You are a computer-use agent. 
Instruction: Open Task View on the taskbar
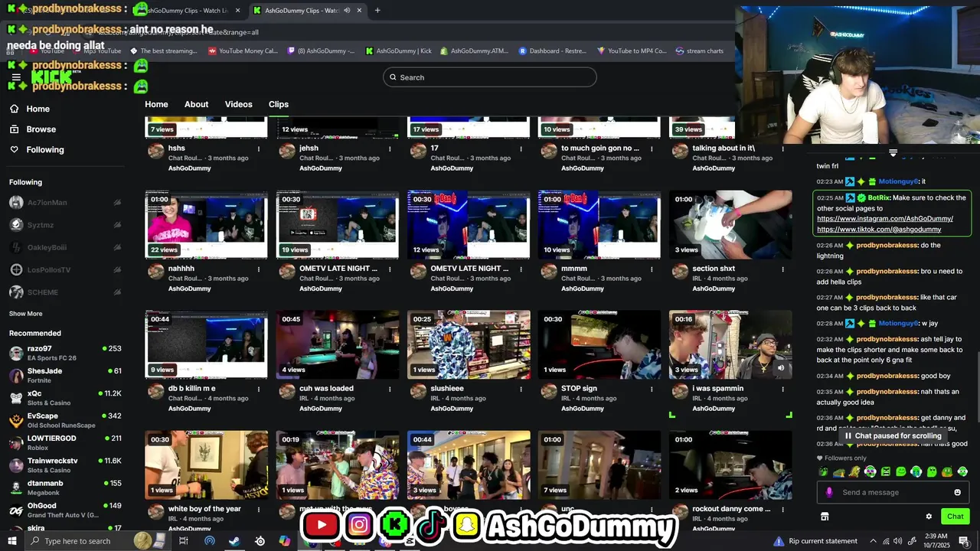(x=184, y=541)
